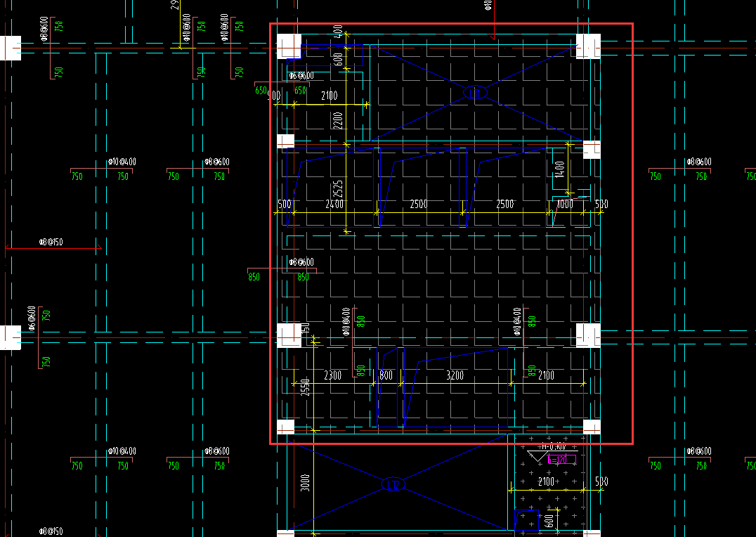The image size is (756, 537).
Task: Select the vertical 2525 dimension text
Action: pos(339,189)
